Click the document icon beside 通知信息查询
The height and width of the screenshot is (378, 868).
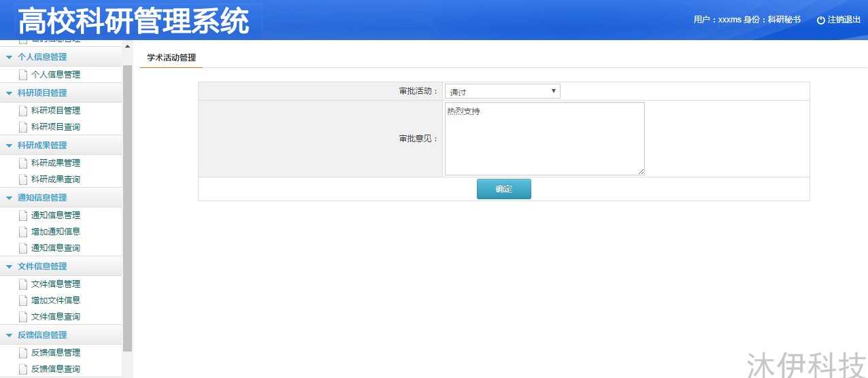click(23, 248)
